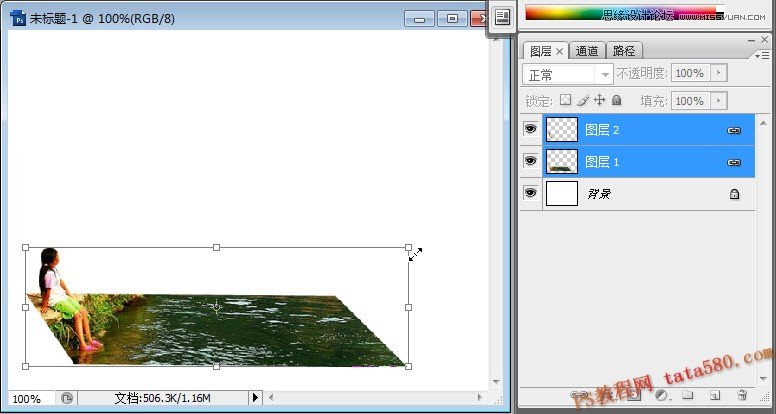Pick a color from the spectrum bar
The height and width of the screenshot is (414, 776).
621,12
